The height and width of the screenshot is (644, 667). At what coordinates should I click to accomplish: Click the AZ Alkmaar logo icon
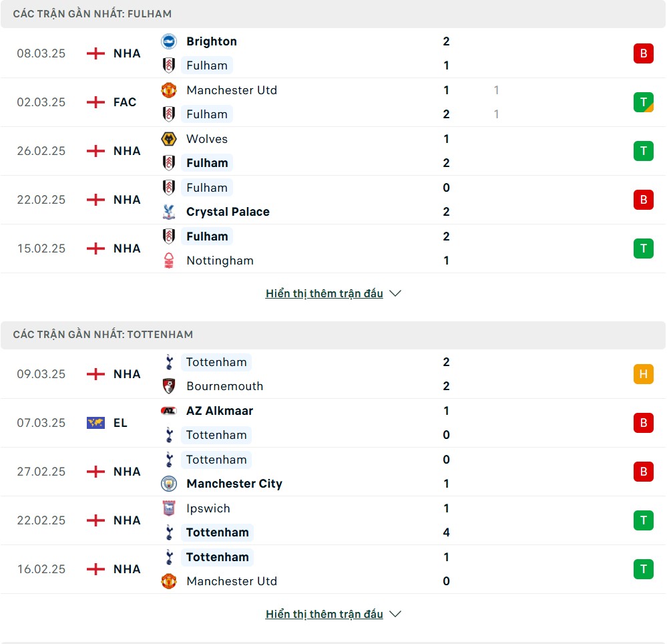pyautogui.click(x=169, y=411)
